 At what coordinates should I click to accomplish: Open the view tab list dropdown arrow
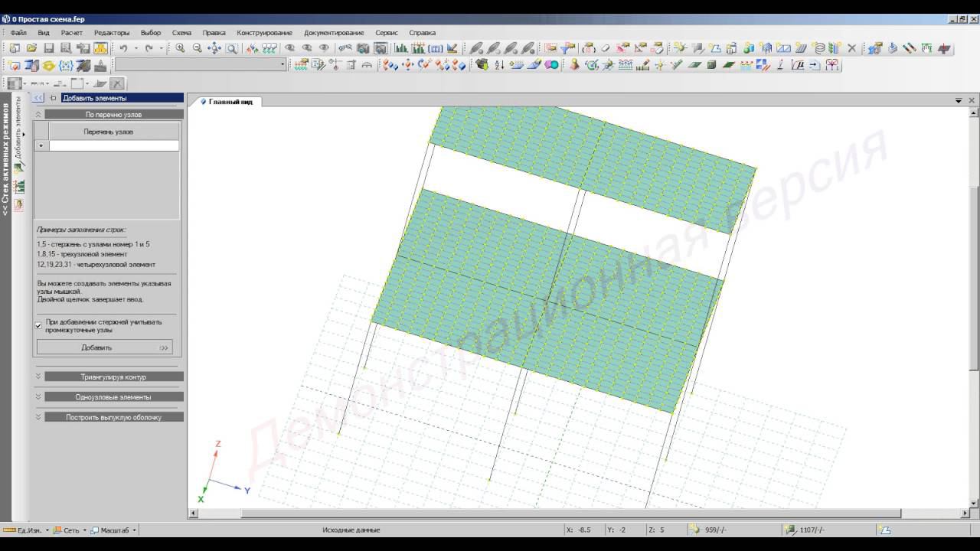point(959,100)
